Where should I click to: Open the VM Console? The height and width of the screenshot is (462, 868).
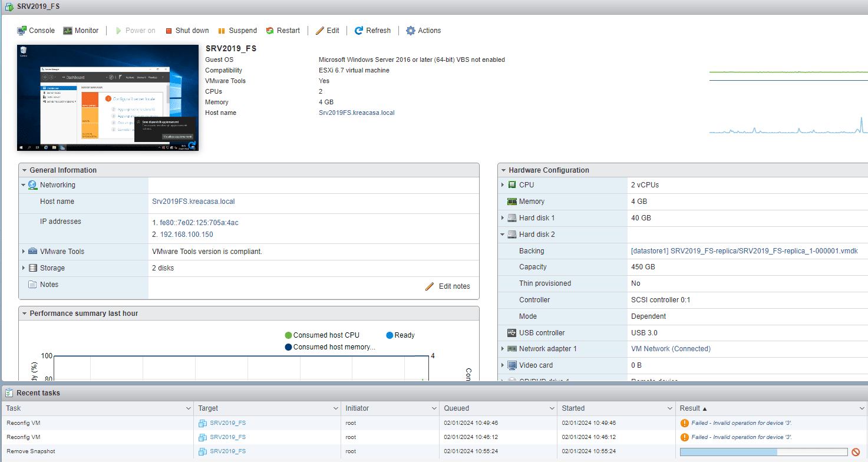point(36,30)
